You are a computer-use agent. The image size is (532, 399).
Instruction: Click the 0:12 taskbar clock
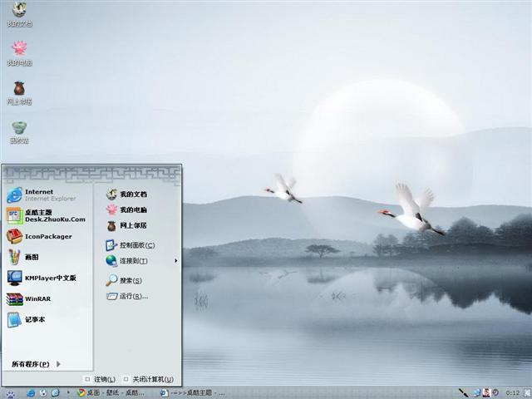click(512, 393)
